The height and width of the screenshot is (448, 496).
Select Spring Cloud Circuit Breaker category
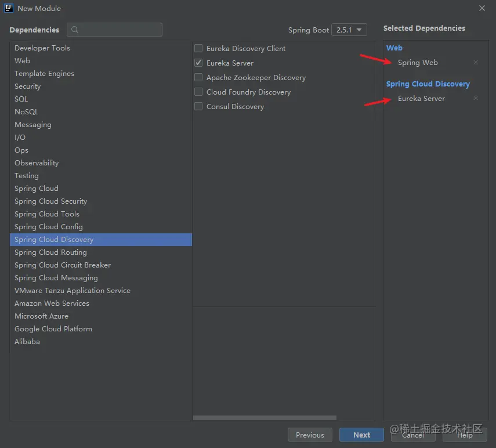click(101, 265)
